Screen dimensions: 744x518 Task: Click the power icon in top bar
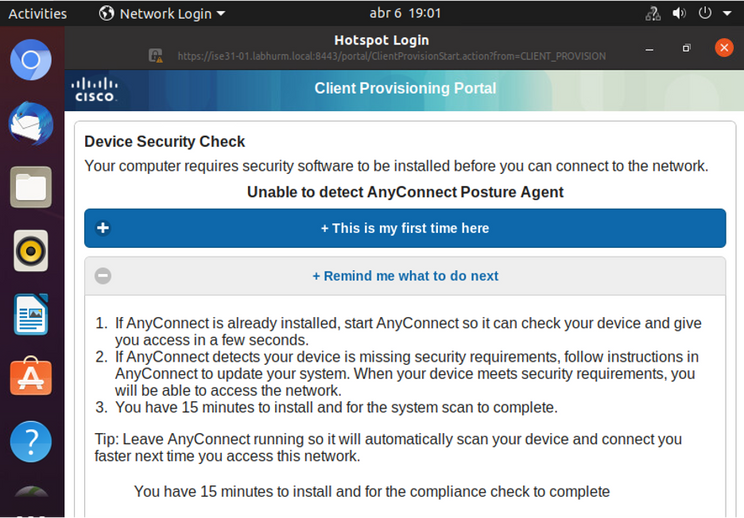pos(705,13)
